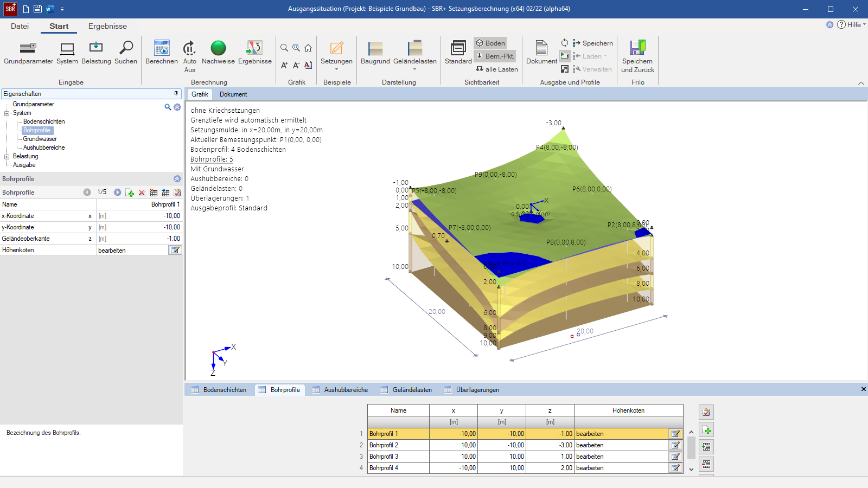Click the Word export icon in title bar
Viewport: 868px width, 488px height.
pyautogui.click(x=50, y=9)
